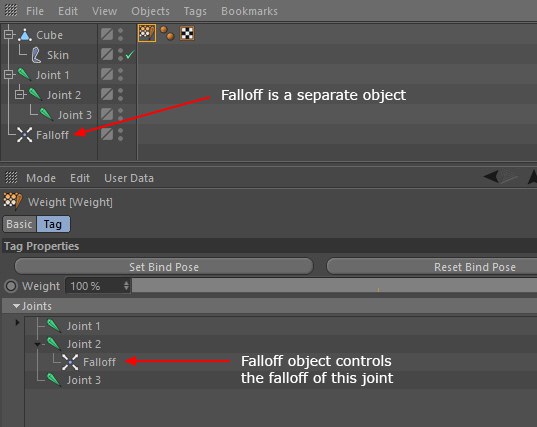Collapse the Joints section triangle
Image resolution: width=537 pixels, height=427 pixels.
[16, 306]
